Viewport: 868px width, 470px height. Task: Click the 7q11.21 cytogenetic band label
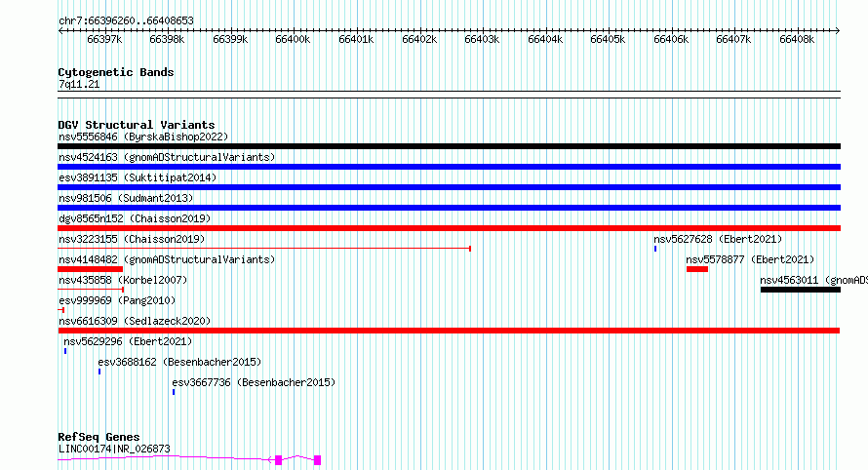[79, 84]
